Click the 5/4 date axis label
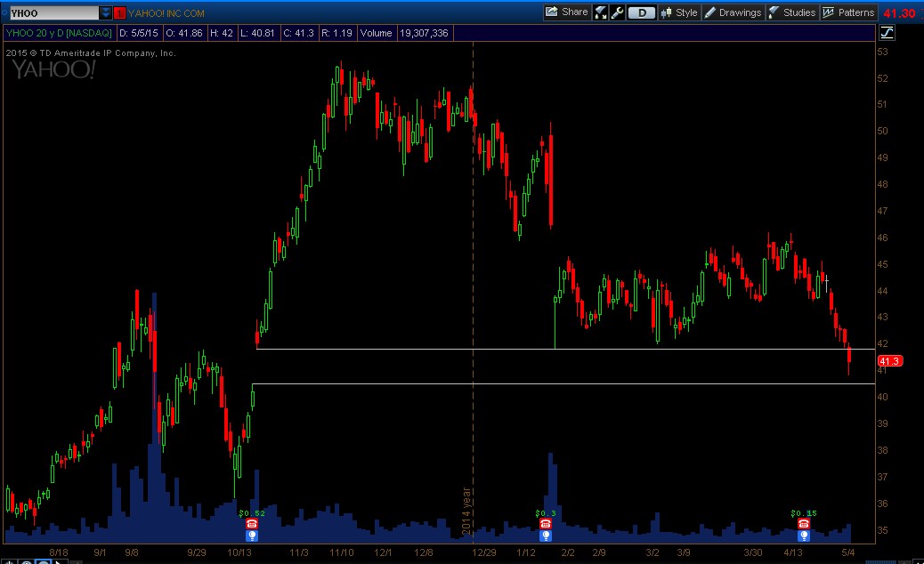This screenshot has height=564, width=924. [848, 552]
